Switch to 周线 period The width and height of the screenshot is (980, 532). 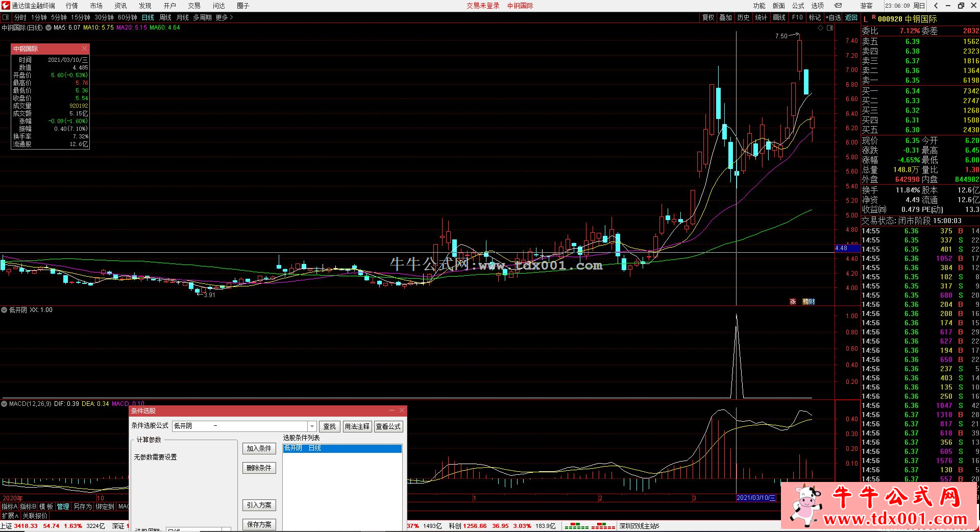pyautogui.click(x=165, y=17)
